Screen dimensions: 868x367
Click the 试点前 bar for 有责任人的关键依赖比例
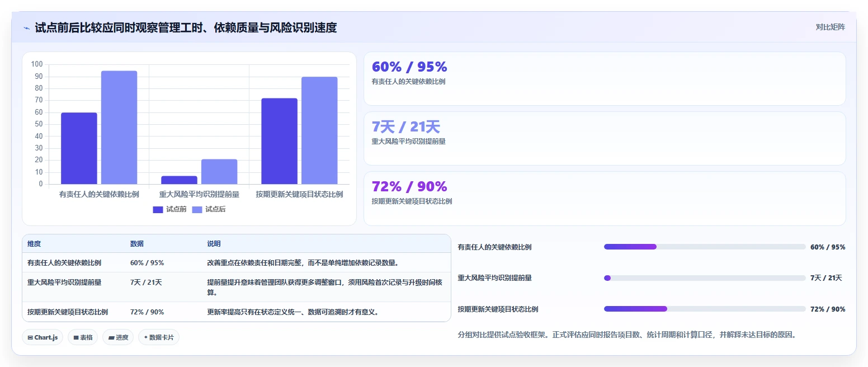click(79, 148)
